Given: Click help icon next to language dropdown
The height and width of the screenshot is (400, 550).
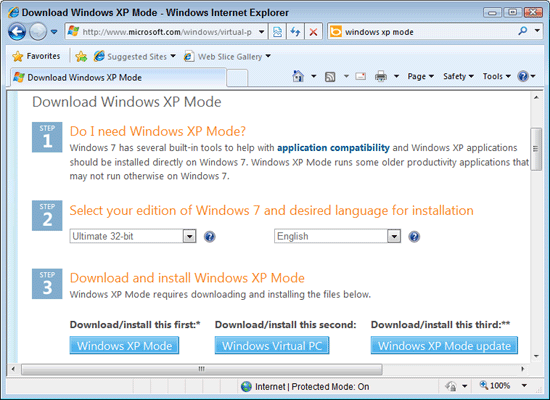Looking at the screenshot, I should 414,237.
